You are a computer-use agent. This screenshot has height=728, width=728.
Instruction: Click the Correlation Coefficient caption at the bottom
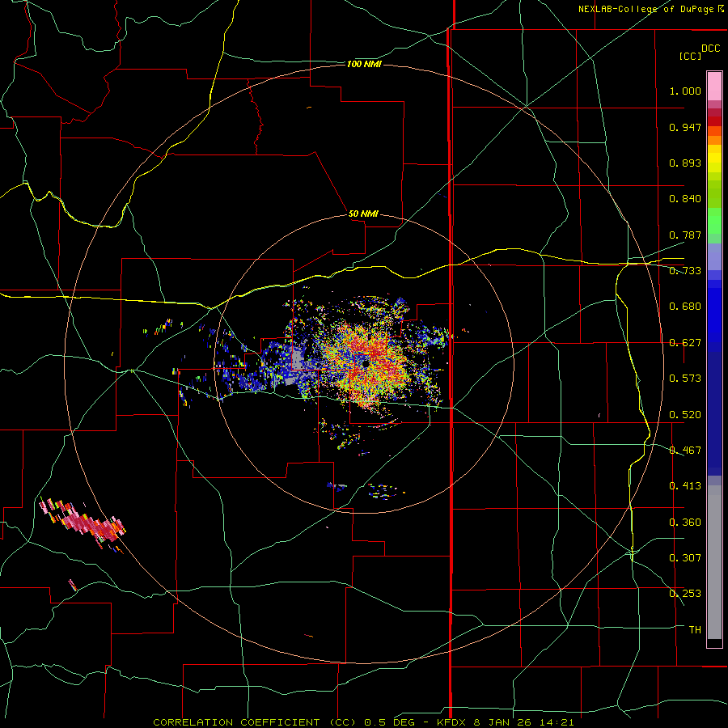point(363,722)
